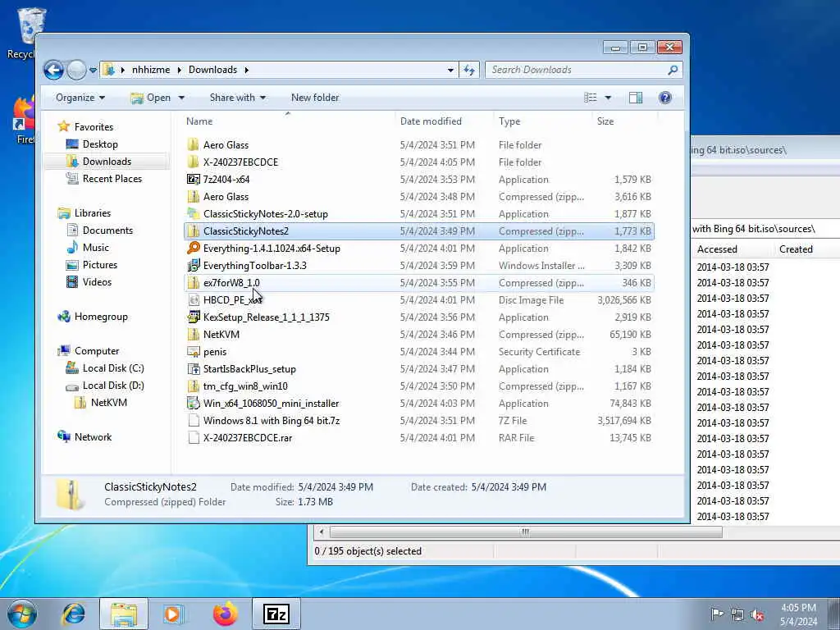Select the 7z2404-x64 application icon
This screenshot has height=630, width=840.
194,179
